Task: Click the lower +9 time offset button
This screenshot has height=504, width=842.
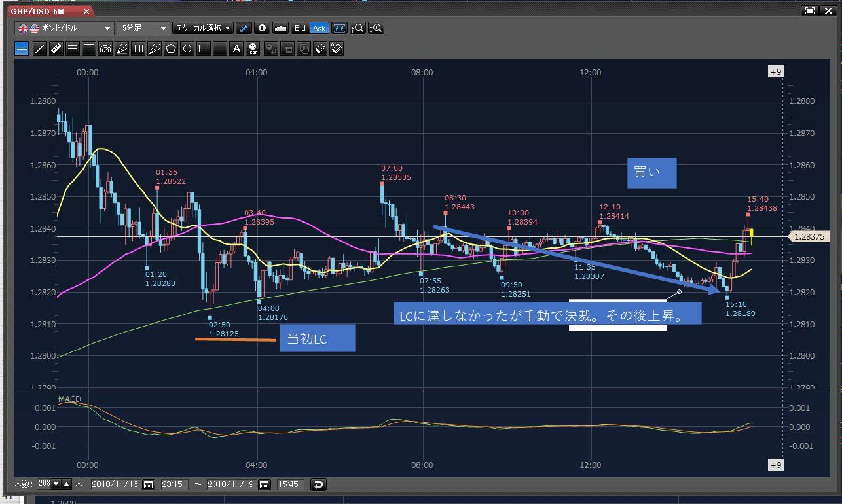Action: click(775, 465)
